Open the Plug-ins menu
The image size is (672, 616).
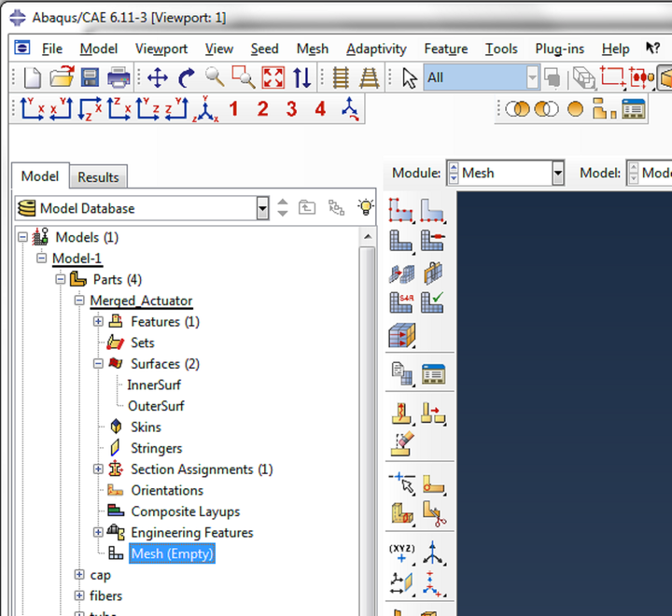pos(559,49)
